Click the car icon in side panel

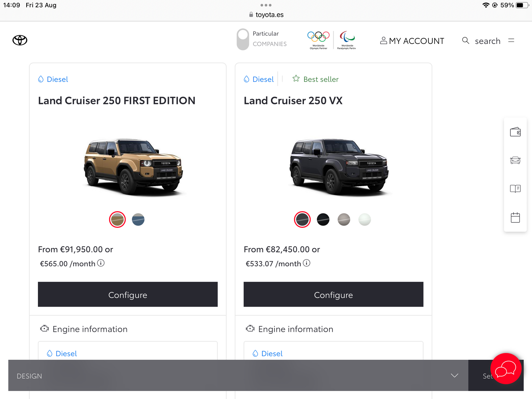tap(515, 160)
